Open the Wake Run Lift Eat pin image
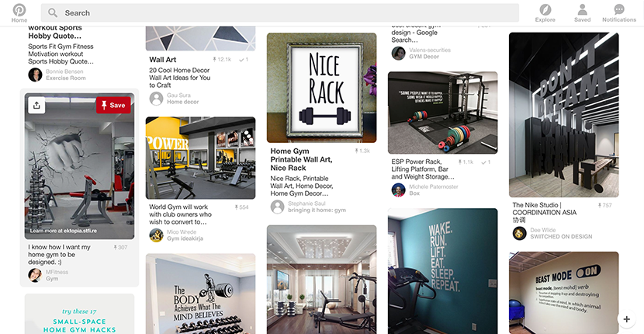 tap(443, 271)
